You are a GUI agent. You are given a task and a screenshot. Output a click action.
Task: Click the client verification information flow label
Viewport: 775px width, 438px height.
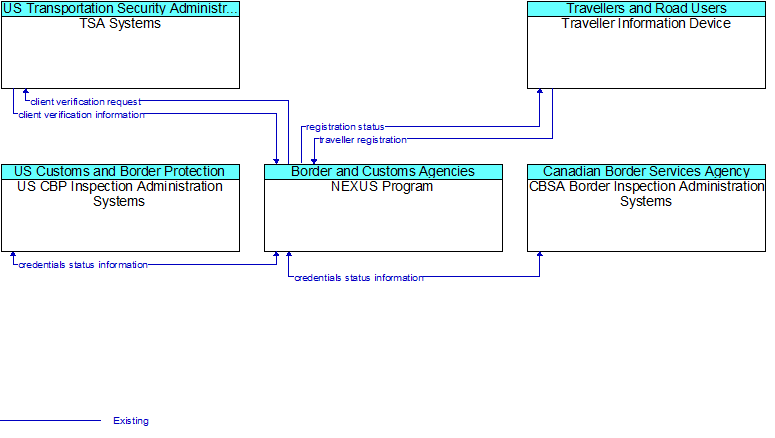pyautogui.click(x=82, y=115)
